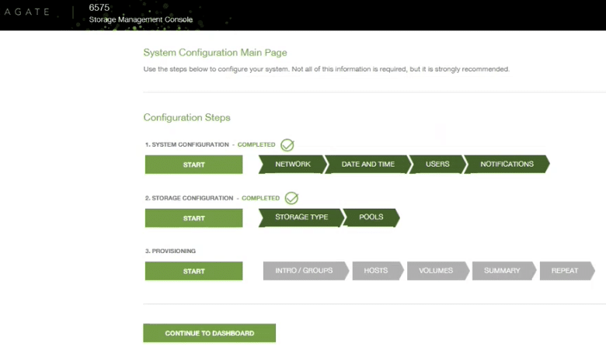
Task: Click the 'Storage Management Console' title
Action: pos(141,19)
